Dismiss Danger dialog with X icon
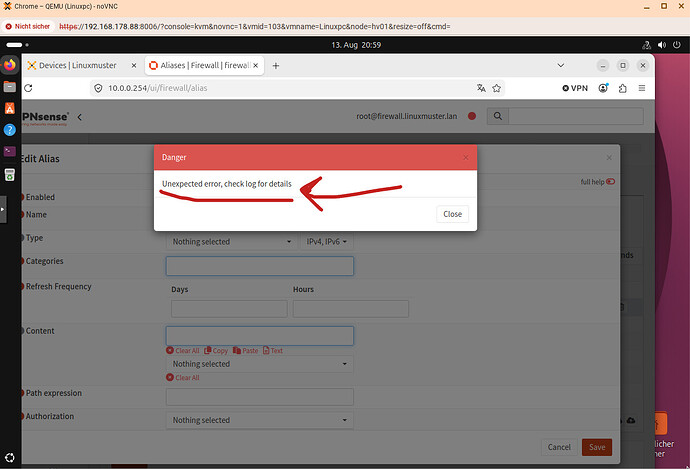The image size is (690, 469). [466, 158]
